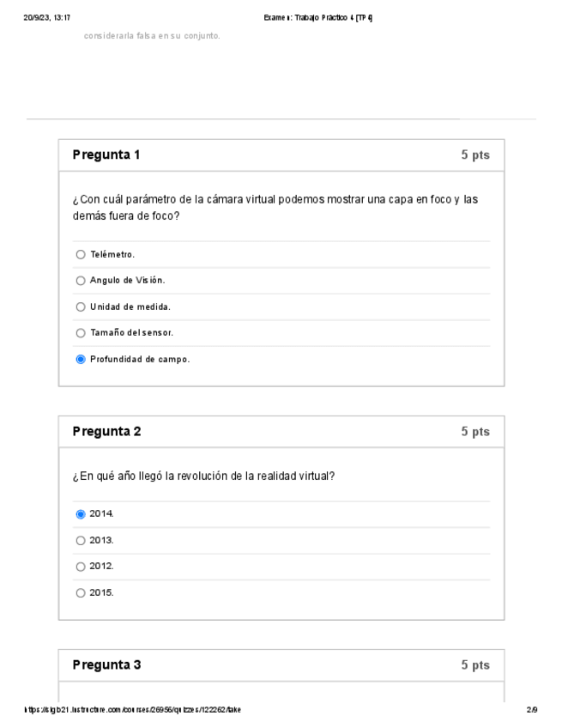Click the 5 pts label of Pregunta 3
This screenshot has width=562, height=728.
coord(474,665)
